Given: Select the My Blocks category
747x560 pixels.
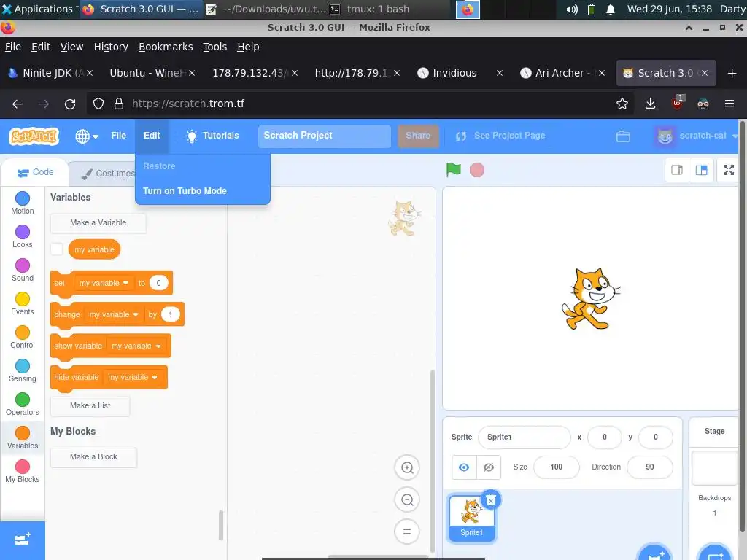Looking at the screenshot, I should pyautogui.click(x=23, y=472).
